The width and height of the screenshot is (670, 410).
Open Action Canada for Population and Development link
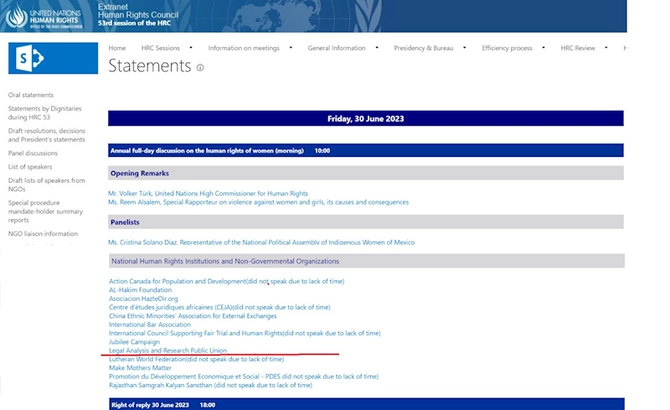226,281
